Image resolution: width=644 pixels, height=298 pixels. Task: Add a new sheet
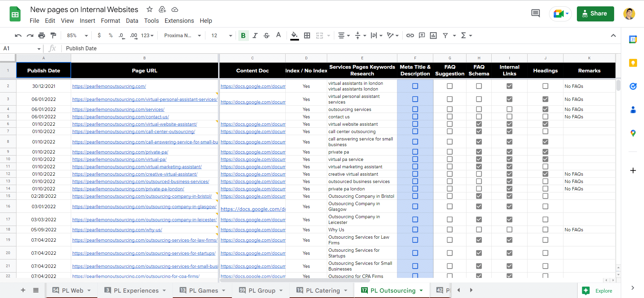tap(23, 290)
